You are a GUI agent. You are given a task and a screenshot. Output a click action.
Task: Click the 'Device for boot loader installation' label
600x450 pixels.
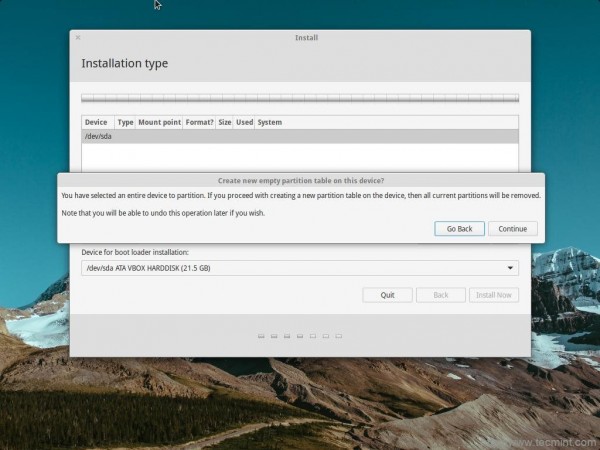(x=135, y=252)
